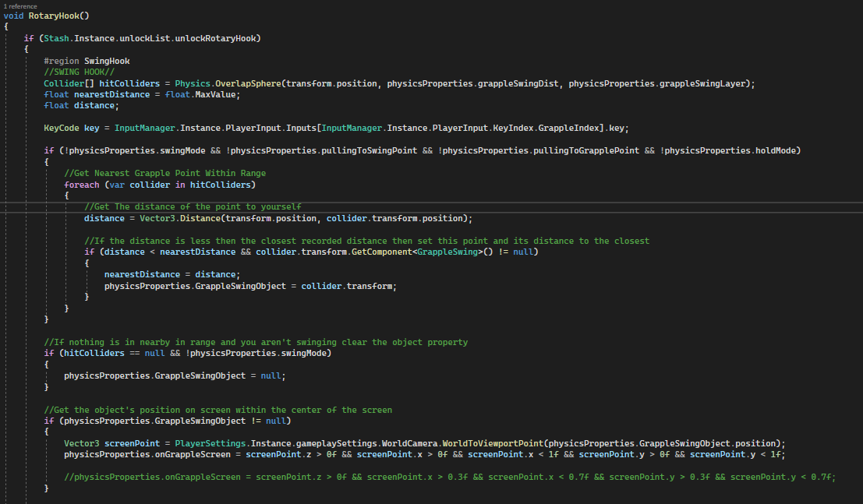Click Inputs in the KeyCode key assignment
Viewport: 863px width, 504px height.
[301, 129]
